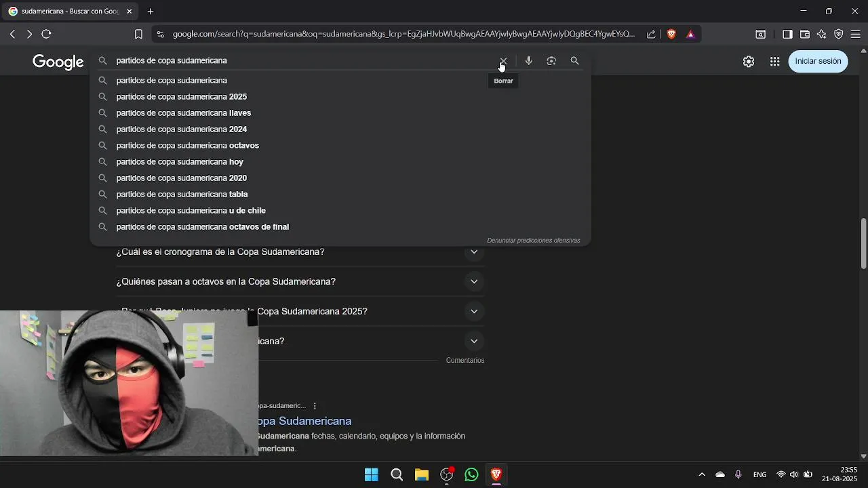This screenshot has width=868, height=488.
Task: Open Brave VPN shield icon
Action: click(839, 34)
